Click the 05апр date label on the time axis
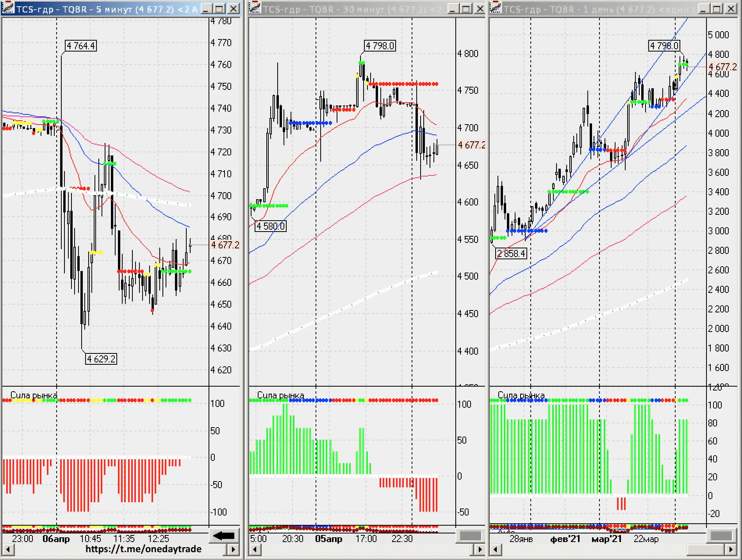This screenshot has height=560, width=742. (x=328, y=539)
